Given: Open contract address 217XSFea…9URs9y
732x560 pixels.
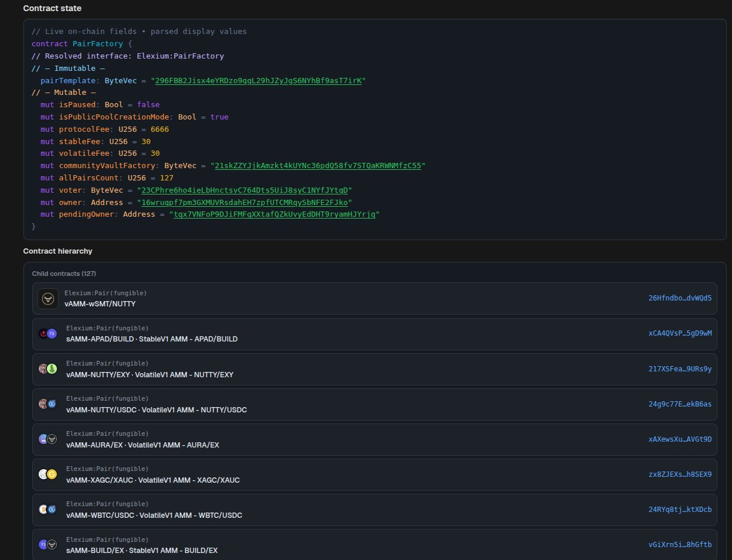Looking at the screenshot, I should [680, 369].
